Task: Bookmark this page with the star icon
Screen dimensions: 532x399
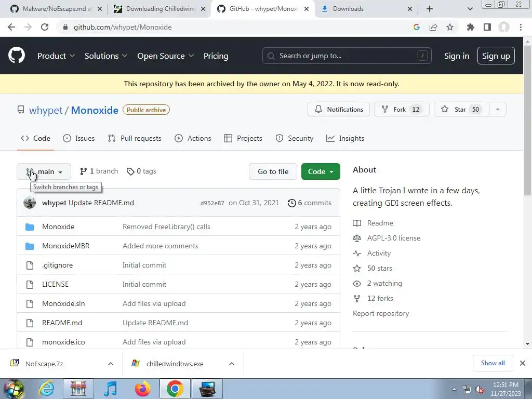Action: (x=450, y=27)
